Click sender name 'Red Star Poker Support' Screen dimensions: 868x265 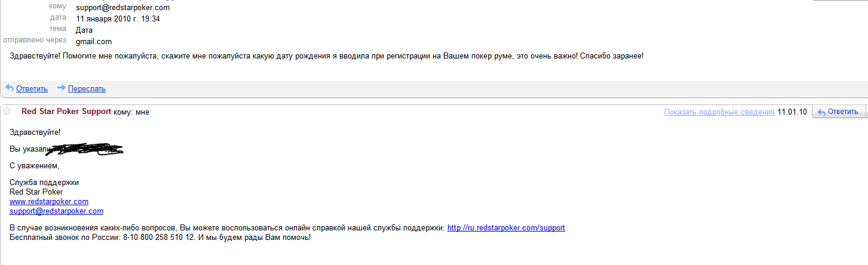click(x=66, y=112)
